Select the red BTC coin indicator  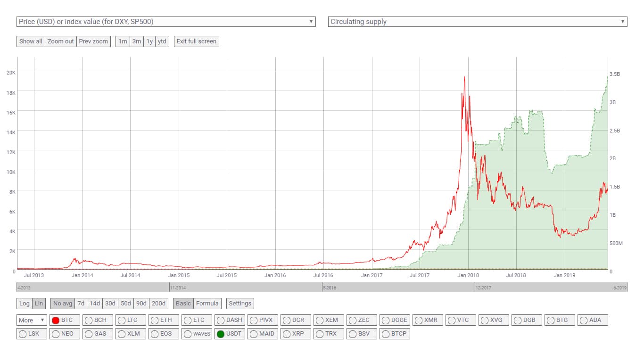point(56,321)
